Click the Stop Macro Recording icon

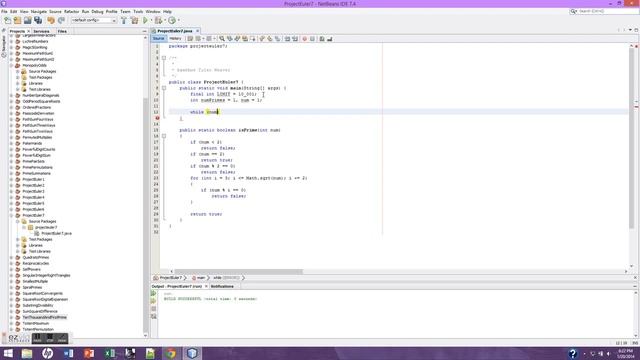coord(312,39)
